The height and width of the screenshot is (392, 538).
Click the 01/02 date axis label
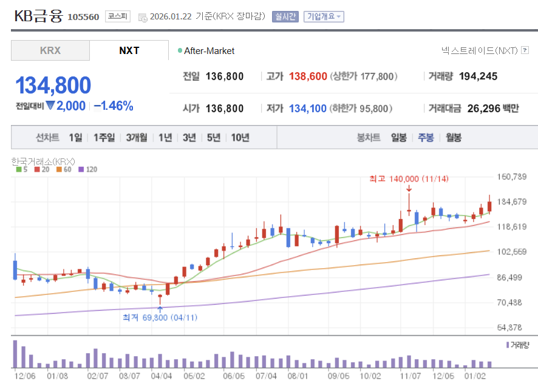pyautogui.click(x=475, y=376)
